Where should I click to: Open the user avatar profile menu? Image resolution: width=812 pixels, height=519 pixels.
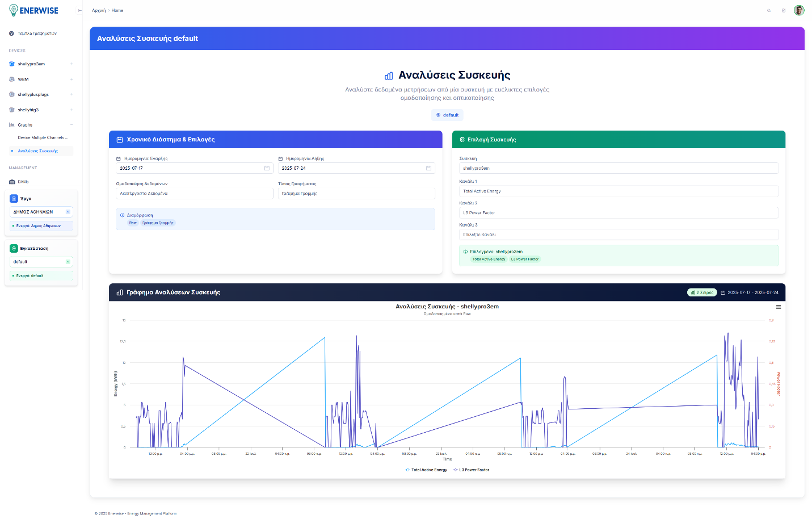[798, 10]
